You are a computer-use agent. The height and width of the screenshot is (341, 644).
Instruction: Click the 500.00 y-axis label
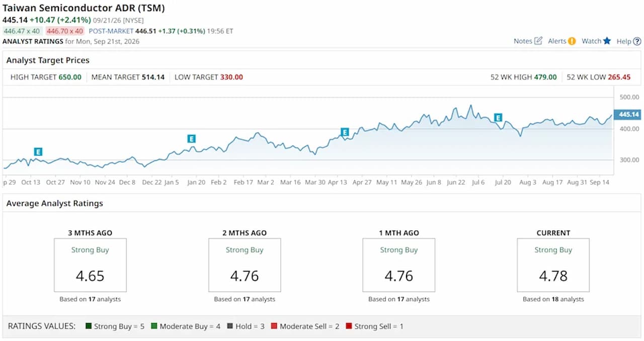click(629, 97)
